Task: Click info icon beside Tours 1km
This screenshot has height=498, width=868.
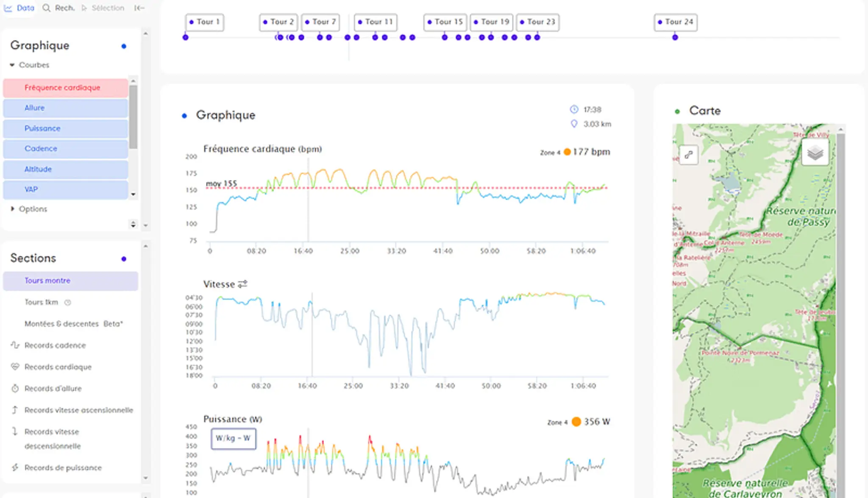Action: [x=67, y=303]
